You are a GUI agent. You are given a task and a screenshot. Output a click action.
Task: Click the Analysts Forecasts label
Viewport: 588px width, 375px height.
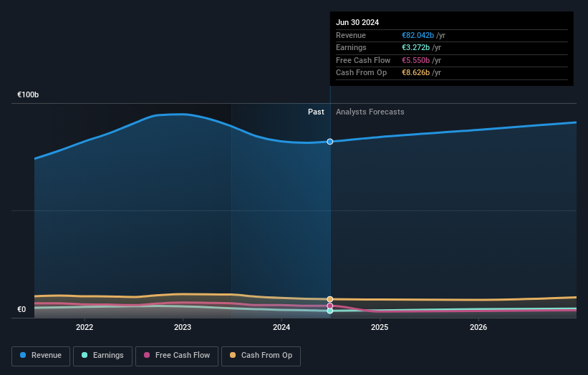pyautogui.click(x=370, y=112)
